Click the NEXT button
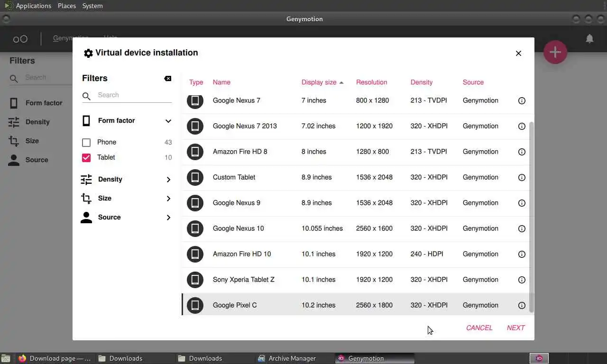The width and height of the screenshot is (607, 364). [515, 328]
